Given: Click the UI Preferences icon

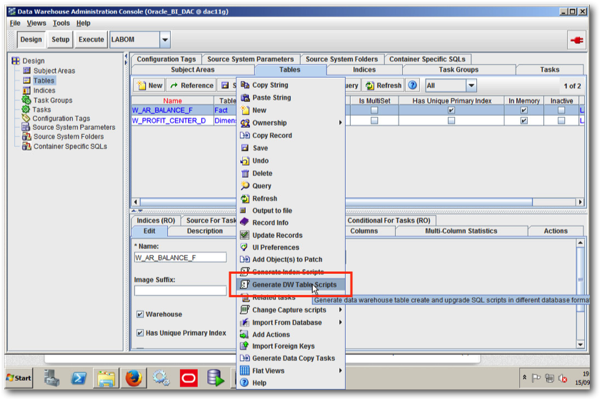Looking at the screenshot, I should 245,247.
